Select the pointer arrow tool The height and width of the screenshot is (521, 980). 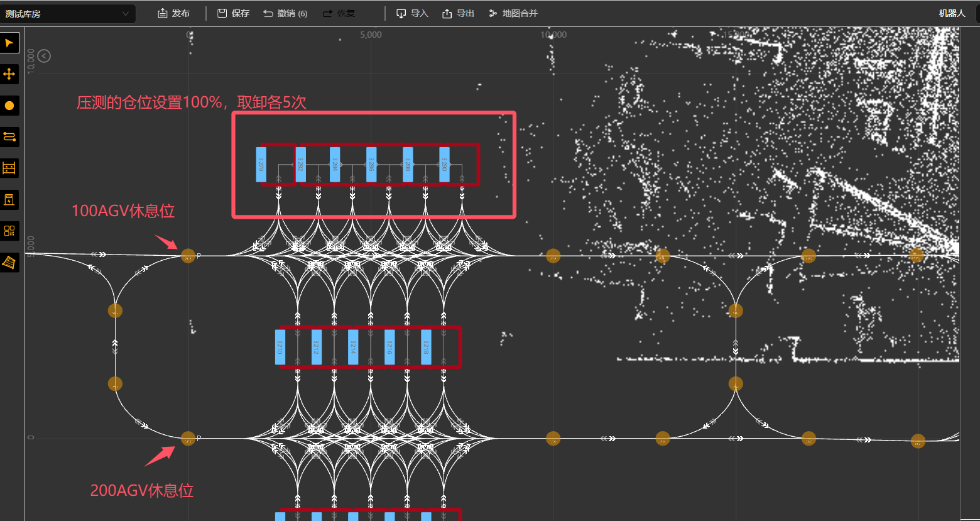pyautogui.click(x=9, y=43)
